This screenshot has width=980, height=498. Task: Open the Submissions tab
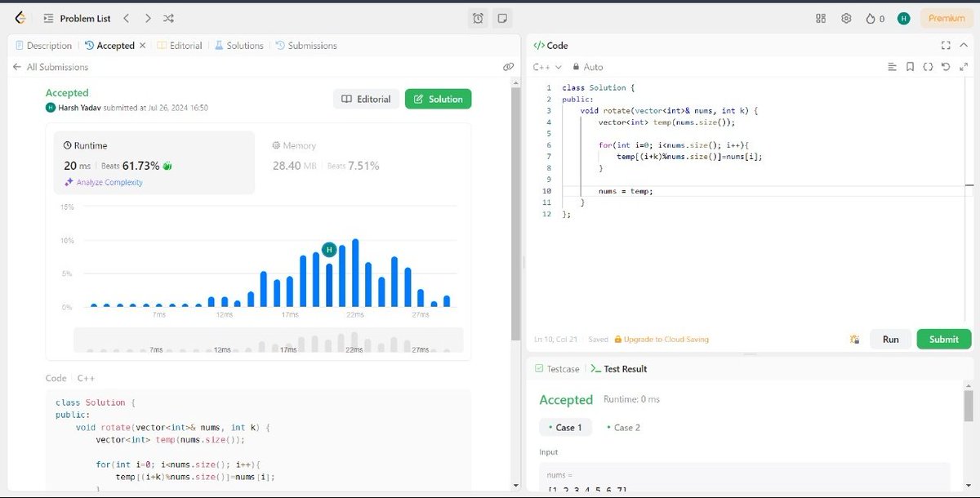coord(313,46)
